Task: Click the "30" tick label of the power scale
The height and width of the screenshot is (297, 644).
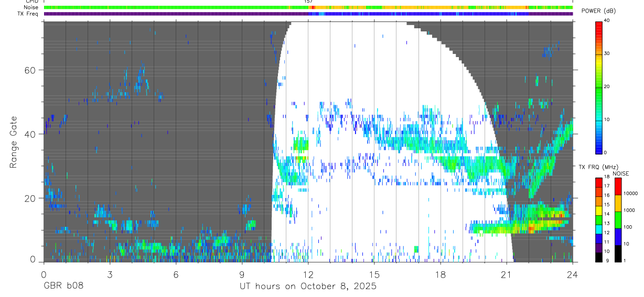Action: [x=607, y=53]
